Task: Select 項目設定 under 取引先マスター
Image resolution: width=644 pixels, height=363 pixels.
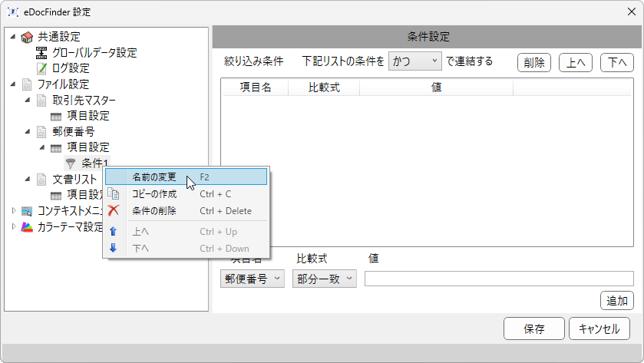Action: click(88, 116)
